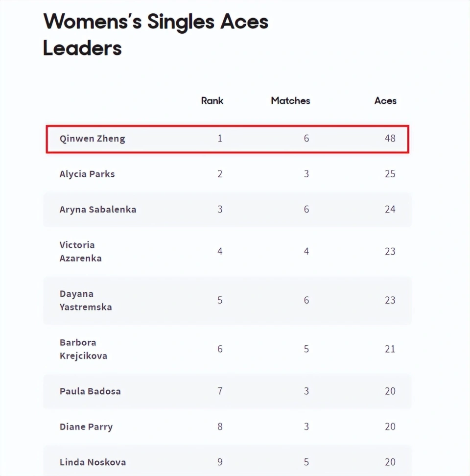Click Barbora Krejcikova's 21 aces value
This screenshot has width=470, height=476.
[390, 349]
